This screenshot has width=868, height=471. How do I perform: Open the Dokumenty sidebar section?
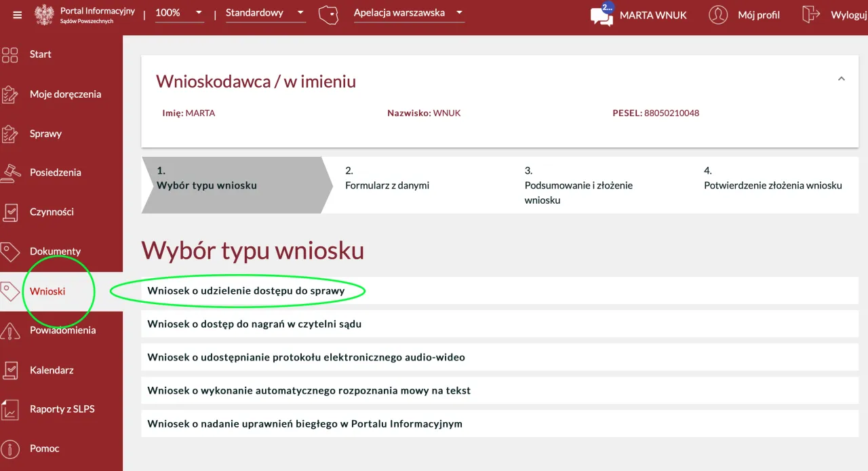(x=11, y=251)
